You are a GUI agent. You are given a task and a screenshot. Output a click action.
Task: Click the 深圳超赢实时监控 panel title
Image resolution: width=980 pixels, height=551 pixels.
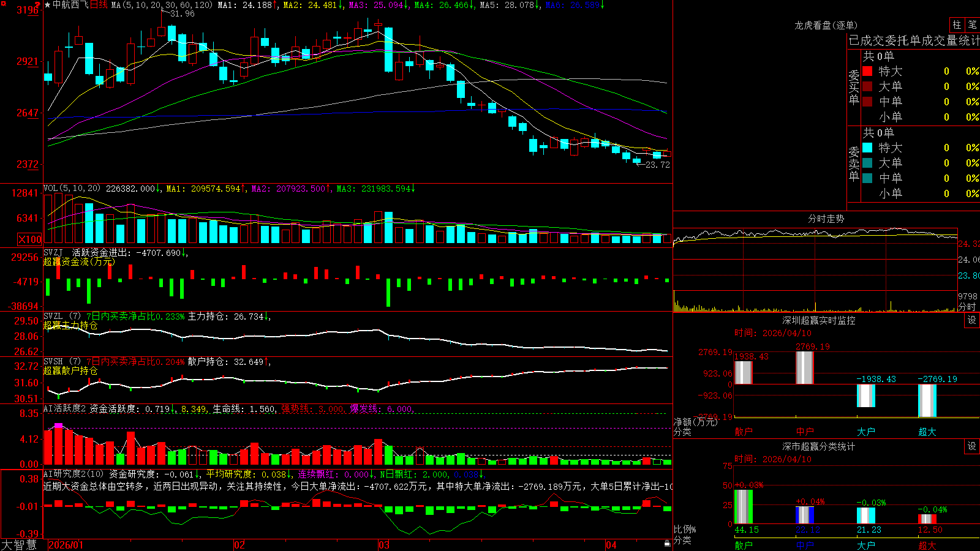coord(818,320)
